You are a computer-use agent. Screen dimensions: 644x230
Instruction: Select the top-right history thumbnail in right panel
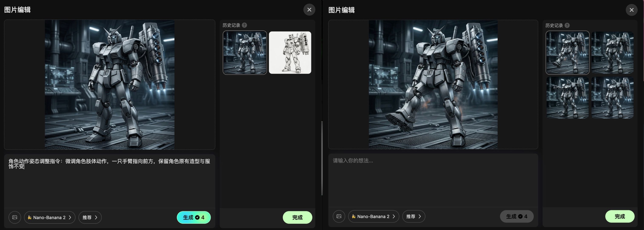pyautogui.click(x=613, y=53)
